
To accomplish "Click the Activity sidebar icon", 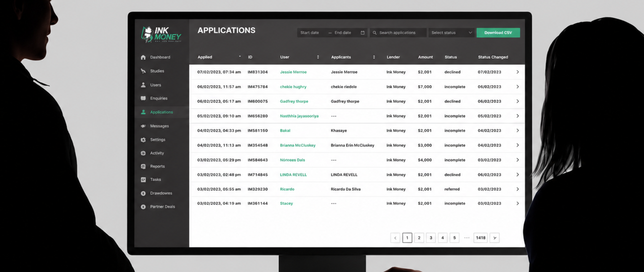I will tap(143, 153).
